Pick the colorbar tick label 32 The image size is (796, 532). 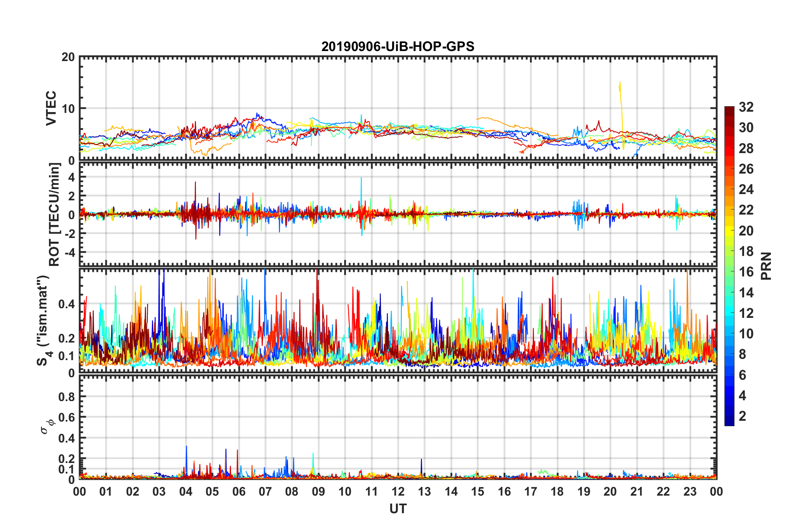pyautogui.click(x=746, y=107)
